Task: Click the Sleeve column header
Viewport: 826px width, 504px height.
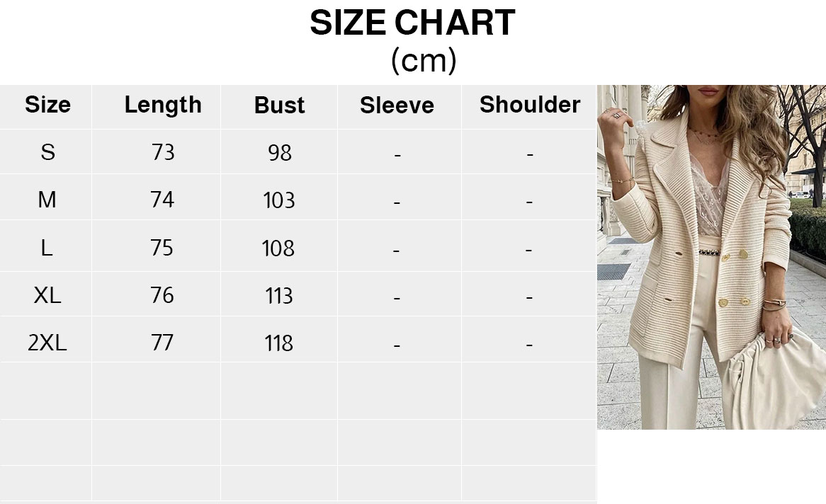Action: pyautogui.click(x=397, y=105)
